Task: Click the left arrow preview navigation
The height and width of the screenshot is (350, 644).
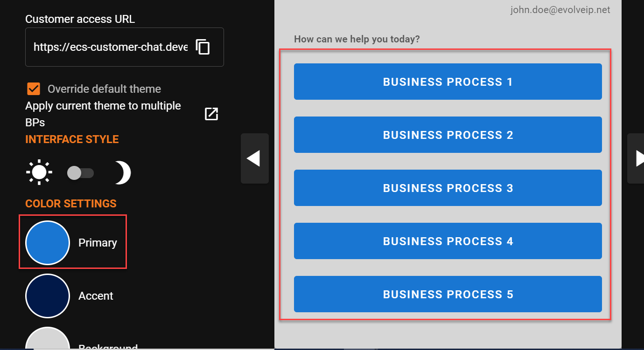Action: [x=254, y=158]
